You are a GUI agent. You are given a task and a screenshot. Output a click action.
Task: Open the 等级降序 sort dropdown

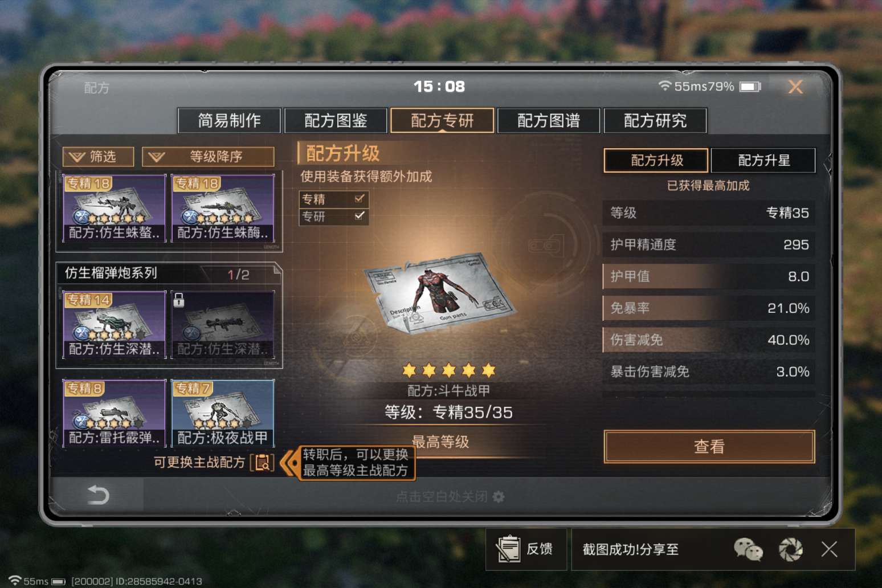pos(208,157)
